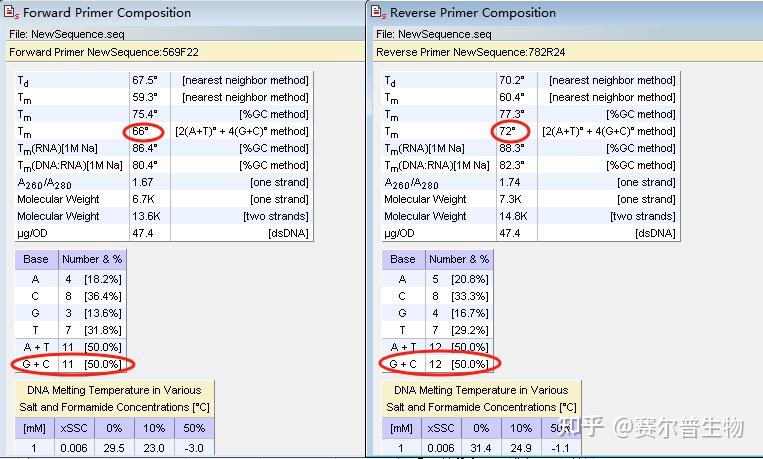This screenshot has width=763, height=459.
Task: Click forward base G row 13.6%
Action: click(71, 313)
